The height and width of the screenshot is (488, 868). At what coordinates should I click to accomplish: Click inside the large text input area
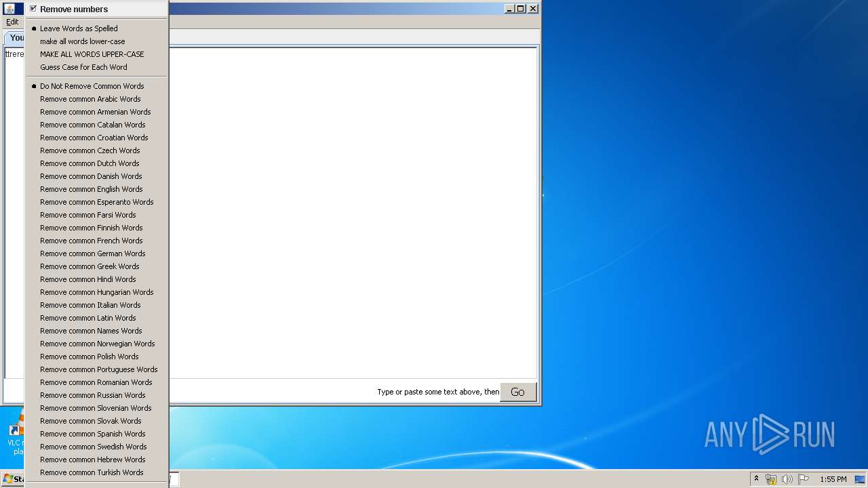(x=353, y=212)
